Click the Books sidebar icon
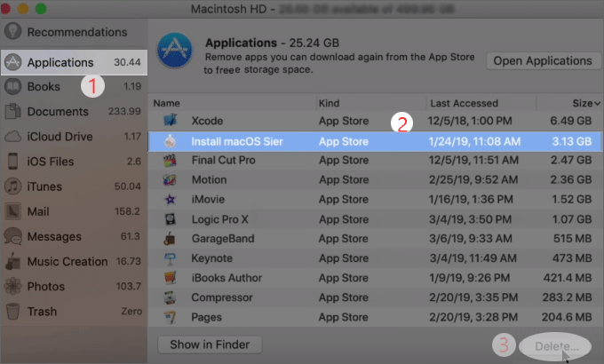The image size is (604, 364). pos(13,87)
